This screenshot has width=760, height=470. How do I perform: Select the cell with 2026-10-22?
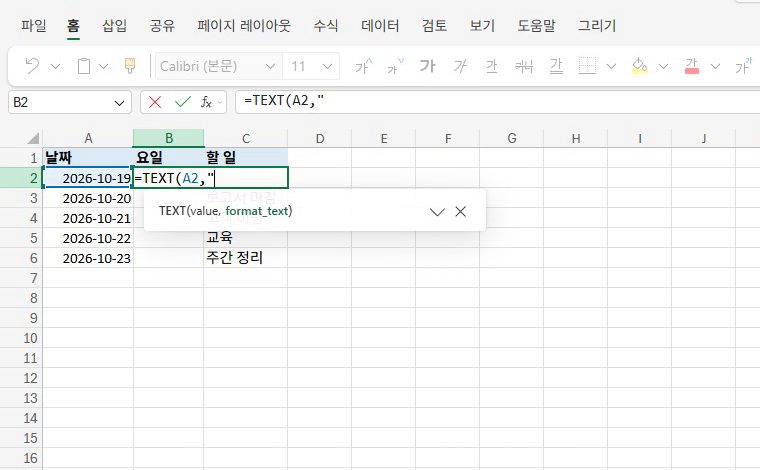click(88, 238)
